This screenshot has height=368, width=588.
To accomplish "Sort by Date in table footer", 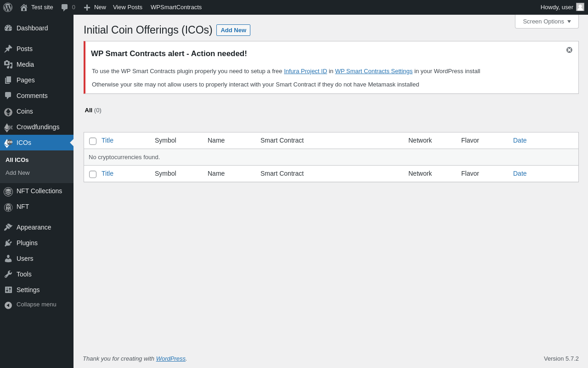I will click(520, 173).
